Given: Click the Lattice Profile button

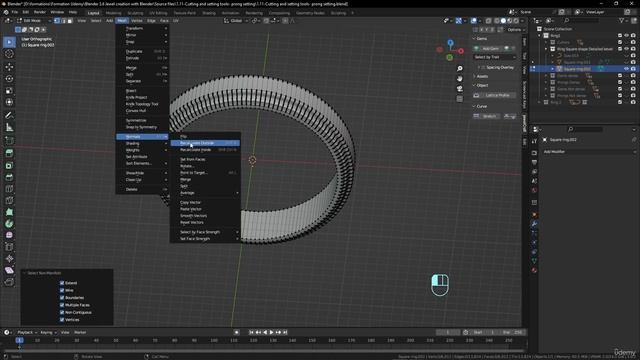Looking at the screenshot, I should (x=494, y=96).
